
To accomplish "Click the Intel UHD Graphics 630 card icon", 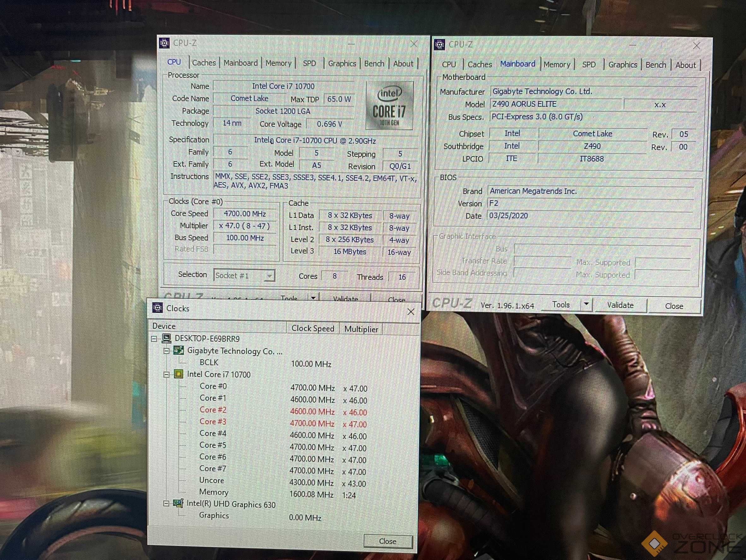I will point(178,503).
